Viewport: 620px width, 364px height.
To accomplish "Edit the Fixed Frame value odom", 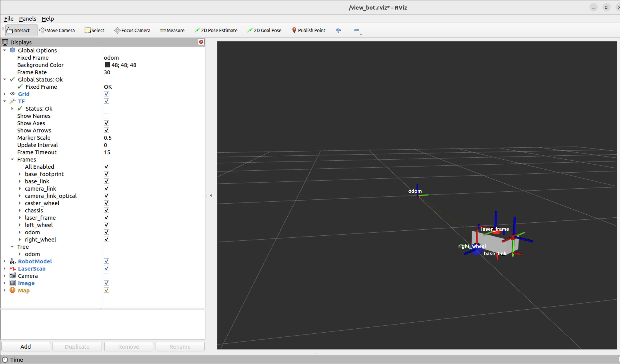I will pos(153,58).
